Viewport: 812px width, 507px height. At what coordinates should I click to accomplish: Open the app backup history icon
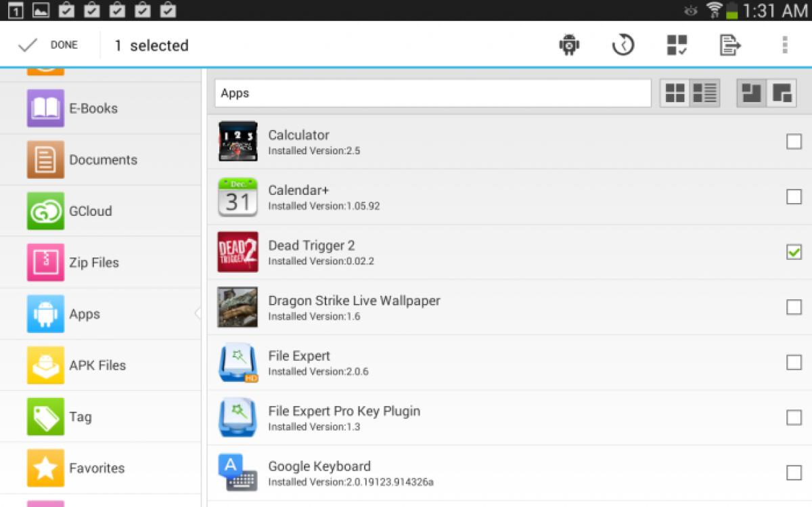click(x=622, y=44)
